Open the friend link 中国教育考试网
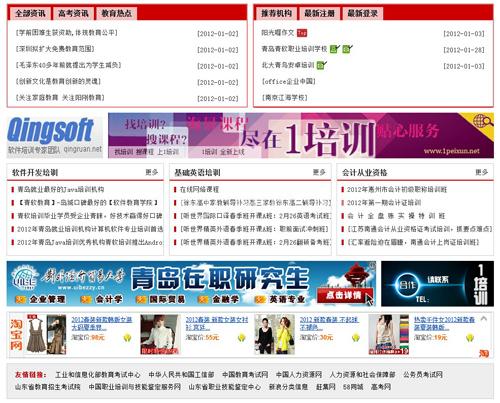Image resolution: width=500 pixels, height=403 pixels. (245, 375)
